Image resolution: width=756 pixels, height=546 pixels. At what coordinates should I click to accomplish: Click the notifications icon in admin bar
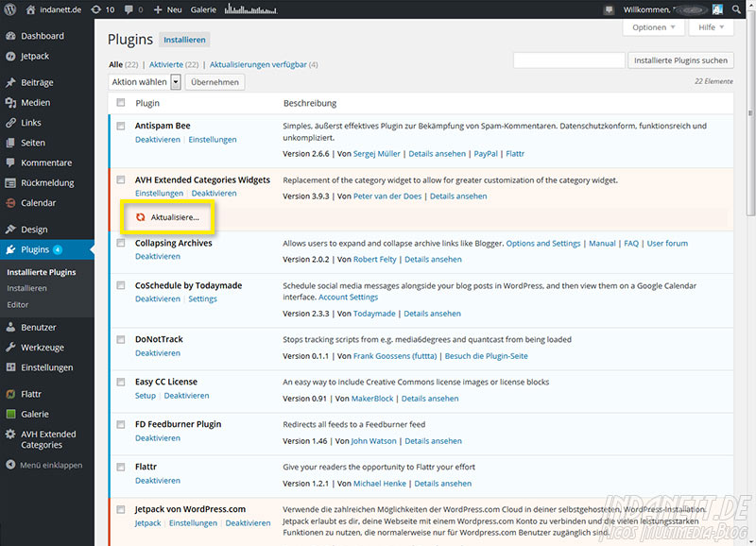click(x=610, y=9)
